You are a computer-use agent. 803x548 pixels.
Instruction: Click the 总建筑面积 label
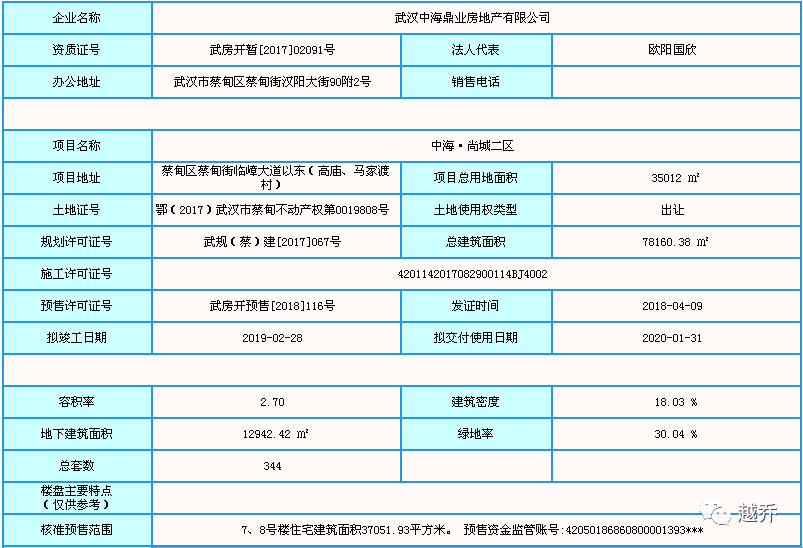(x=475, y=242)
